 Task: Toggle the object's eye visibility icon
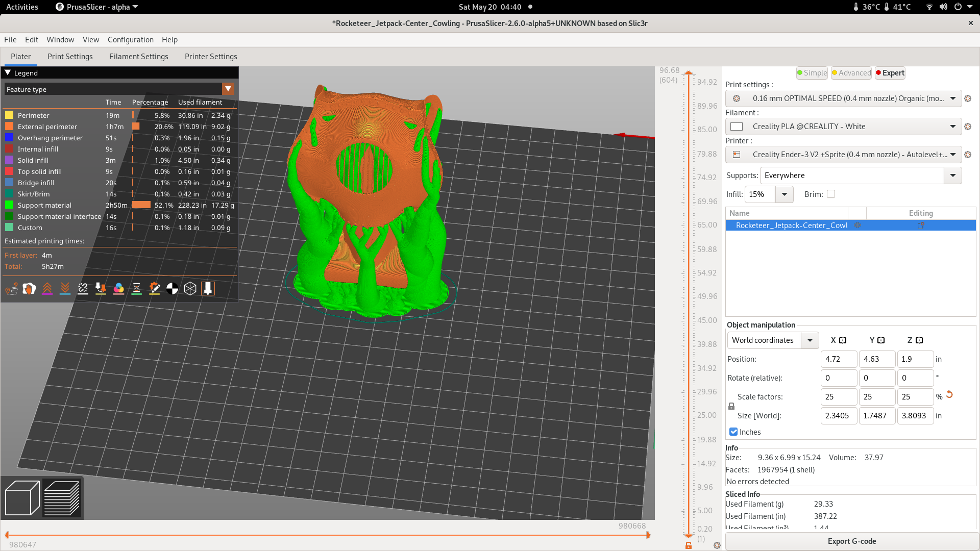click(x=857, y=226)
